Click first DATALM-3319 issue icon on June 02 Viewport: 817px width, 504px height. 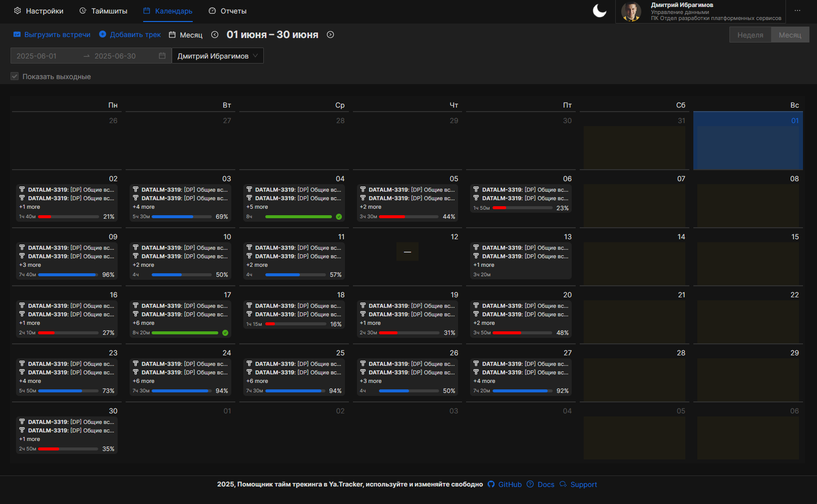(x=22, y=189)
